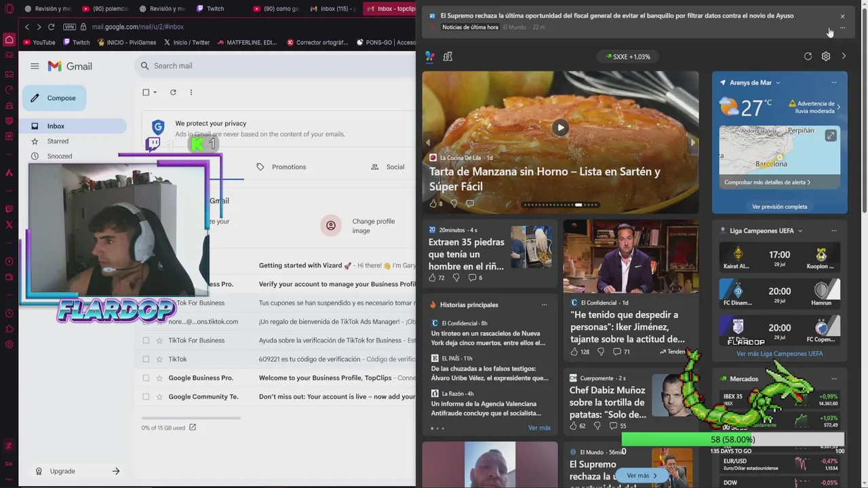The width and height of the screenshot is (868, 488).
Task: Collapse widgets panel with top-right arrow
Action: [x=844, y=57]
